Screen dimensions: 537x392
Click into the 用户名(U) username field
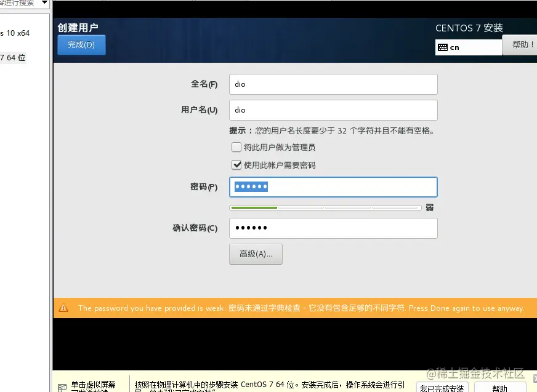[333, 110]
